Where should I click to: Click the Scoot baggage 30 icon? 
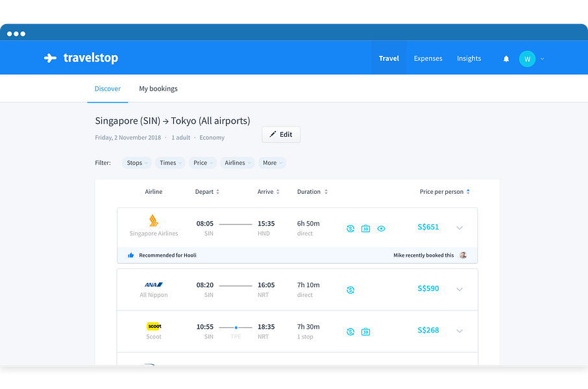coord(365,332)
